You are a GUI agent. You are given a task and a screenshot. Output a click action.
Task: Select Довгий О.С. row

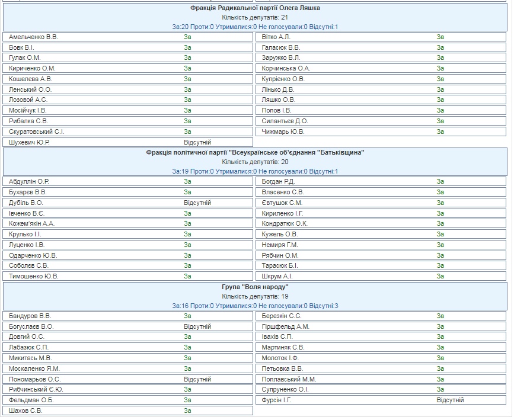tap(128, 337)
